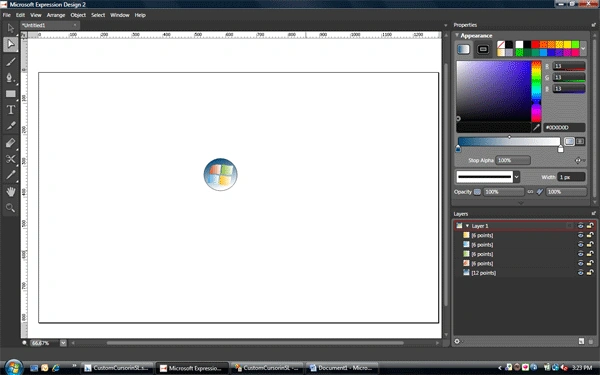600x375 pixels.
Task: Click the brush icon beside stroke opacity
Action: (540, 192)
